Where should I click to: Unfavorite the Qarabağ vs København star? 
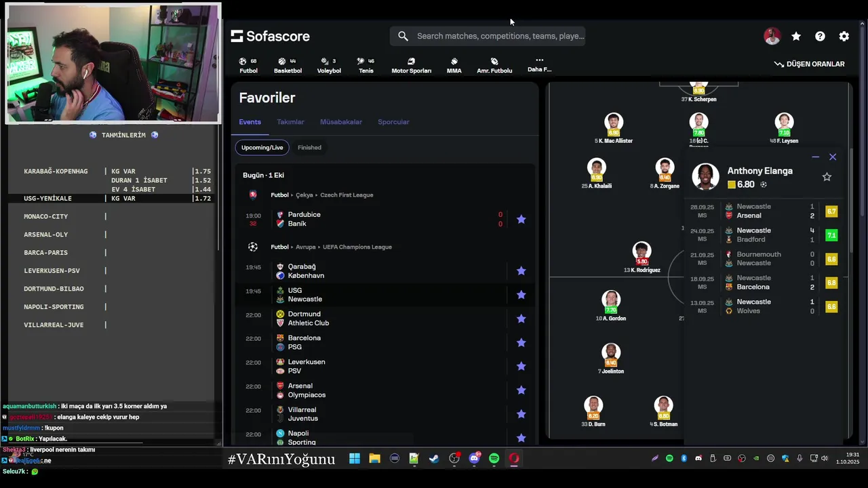click(521, 270)
